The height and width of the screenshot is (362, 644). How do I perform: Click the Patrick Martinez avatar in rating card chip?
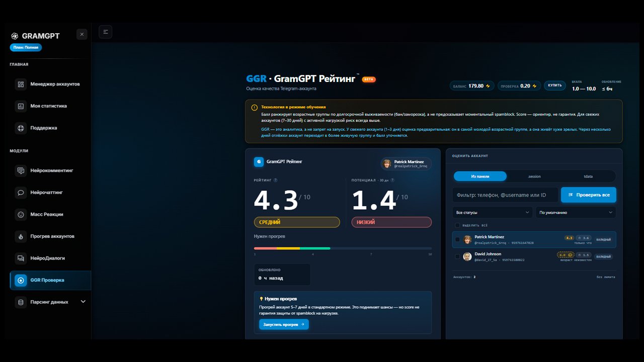point(387,163)
